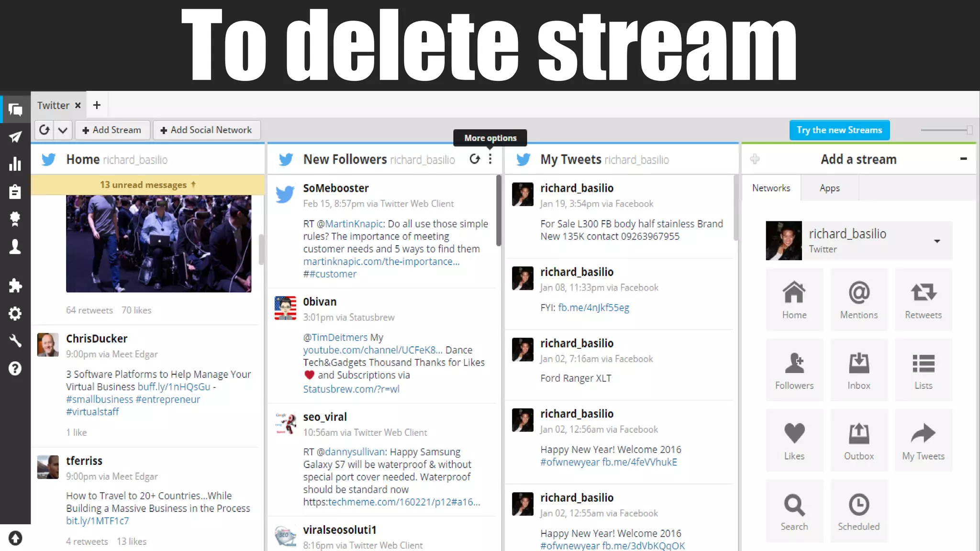Open the Campaigns badge icon in sidebar
This screenshot has height=551, width=980.
15,219
